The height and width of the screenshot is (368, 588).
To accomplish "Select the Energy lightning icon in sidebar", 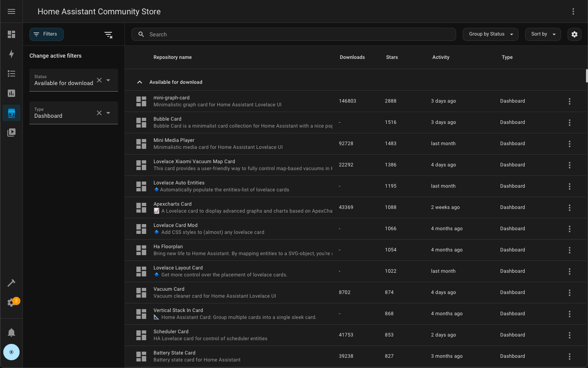I will (x=11, y=54).
